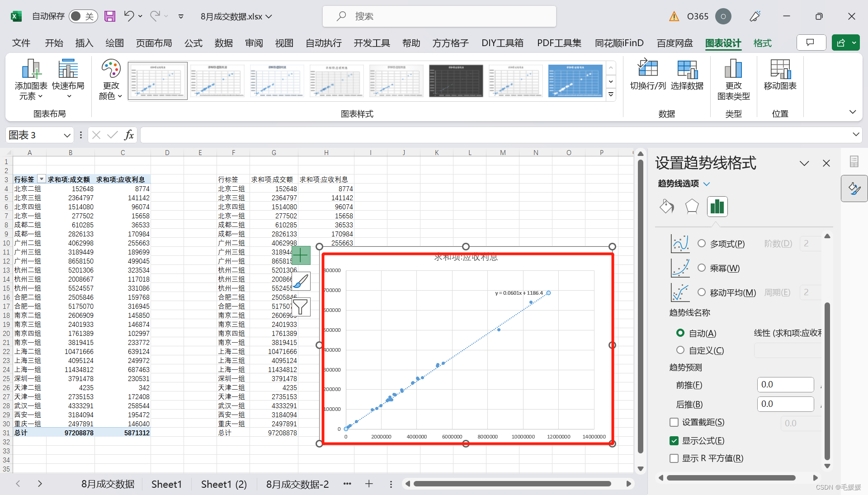Open chart styles brush button

pyautogui.click(x=301, y=281)
